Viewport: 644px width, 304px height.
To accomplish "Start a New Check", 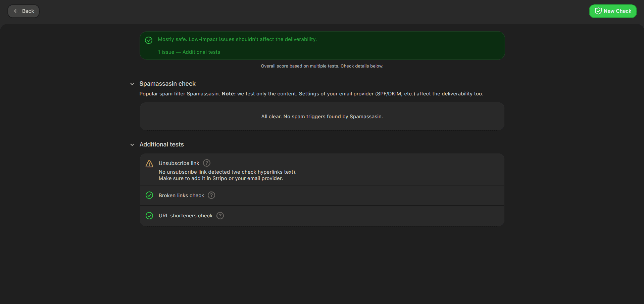I will click(613, 11).
